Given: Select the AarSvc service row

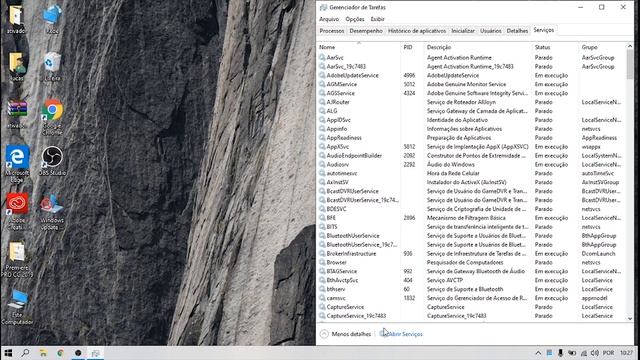Looking at the screenshot, I should tap(471, 58).
